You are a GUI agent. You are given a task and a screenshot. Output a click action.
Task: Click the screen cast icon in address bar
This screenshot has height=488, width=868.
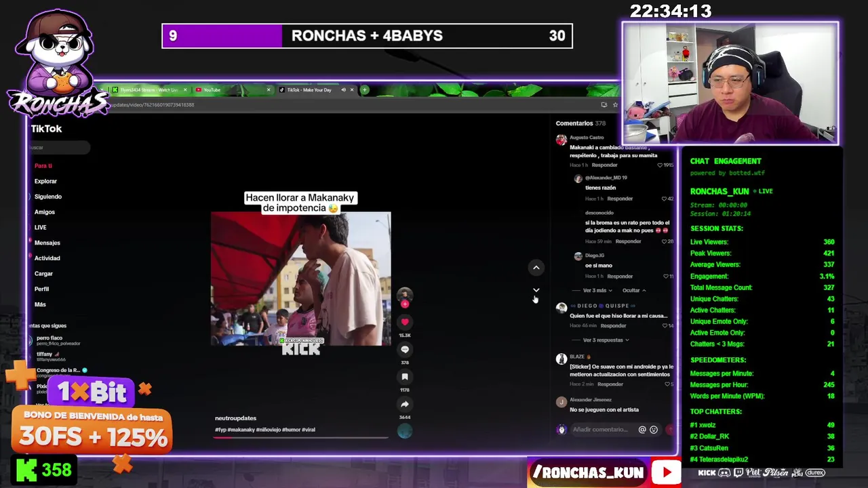[604, 104]
